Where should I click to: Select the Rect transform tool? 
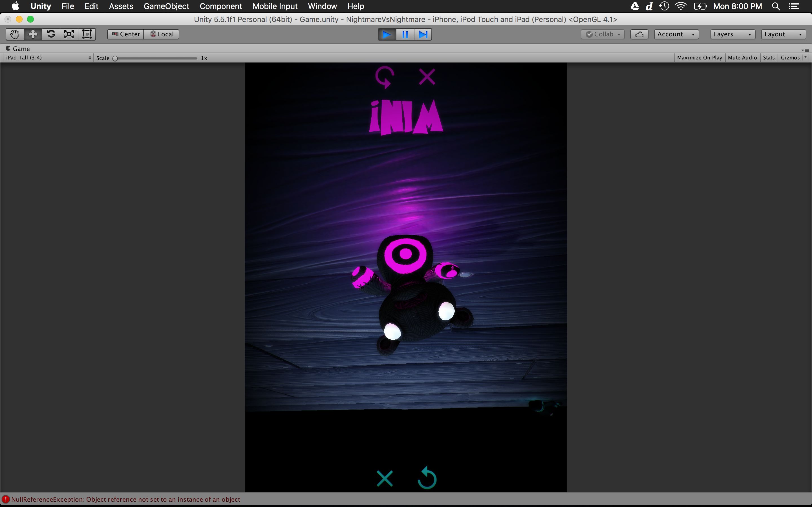(87, 34)
